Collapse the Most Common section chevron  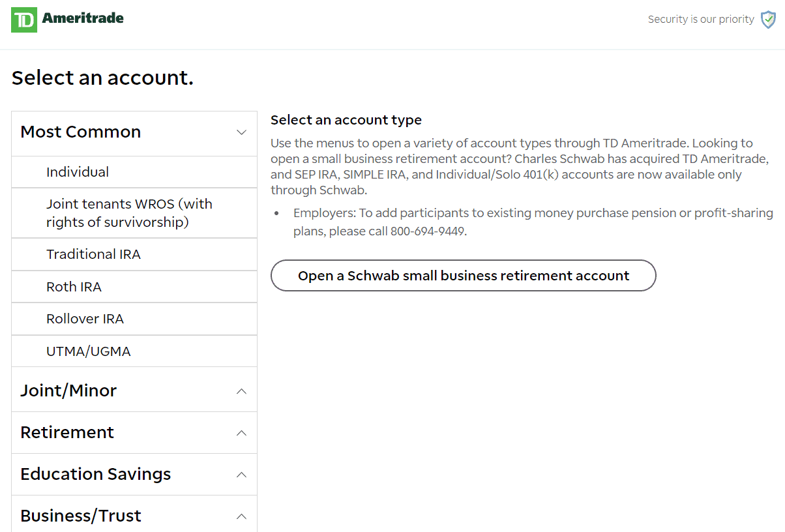[x=242, y=132]
